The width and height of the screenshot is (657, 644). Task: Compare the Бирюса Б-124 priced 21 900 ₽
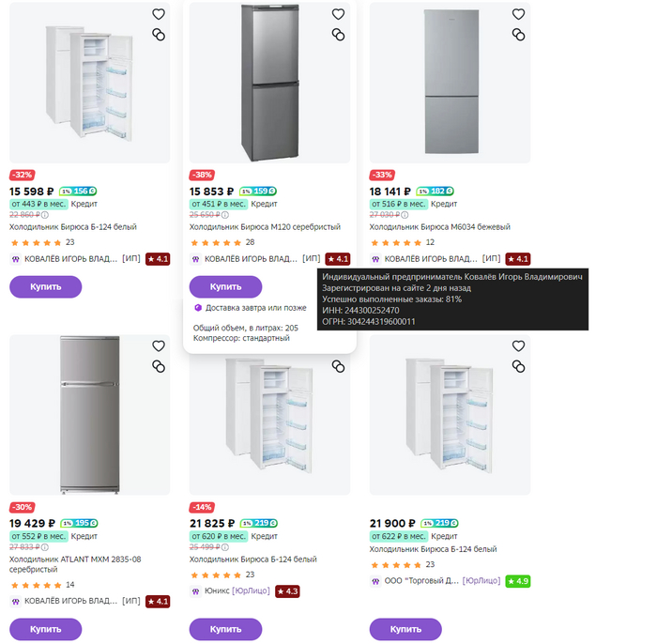pyautogui.click(x=518, y=365)
